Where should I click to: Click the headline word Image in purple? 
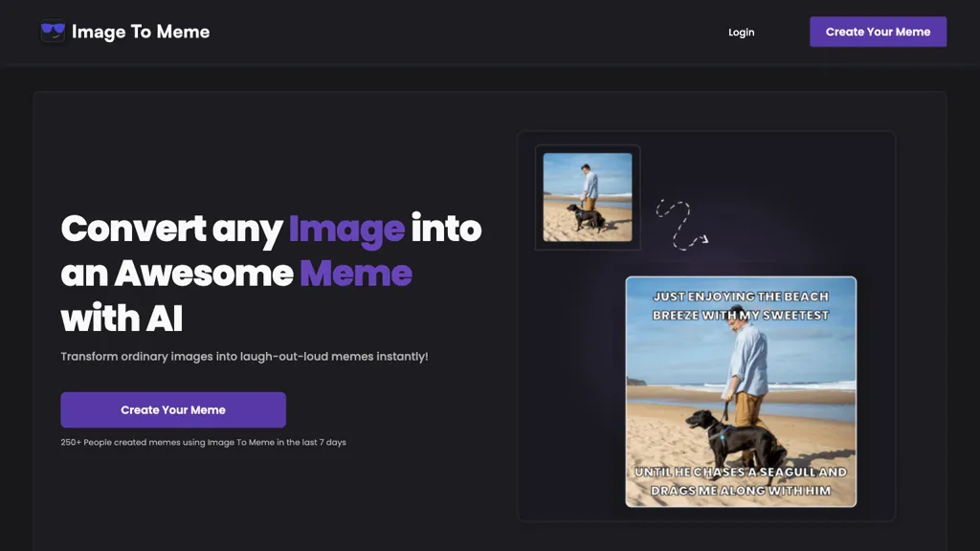click(x=345, y=229)
